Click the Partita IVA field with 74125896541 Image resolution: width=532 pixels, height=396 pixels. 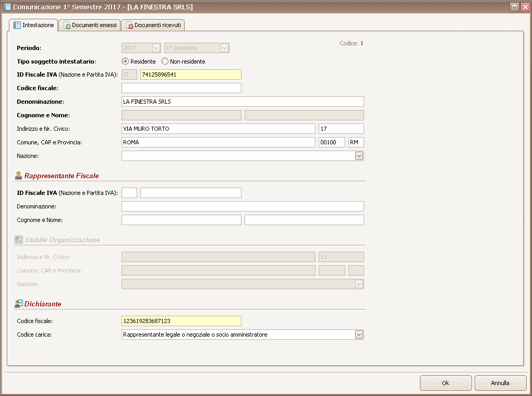click(190, 75)
